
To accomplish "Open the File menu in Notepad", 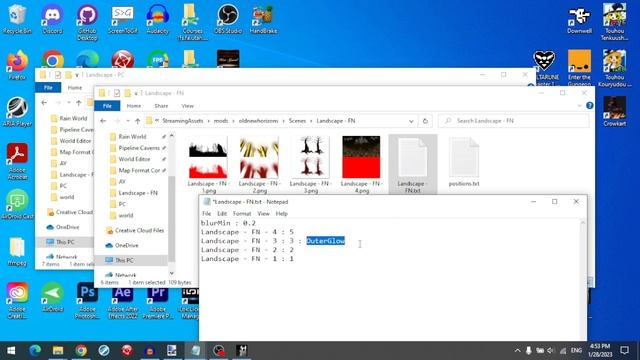I will pos(207,213).
